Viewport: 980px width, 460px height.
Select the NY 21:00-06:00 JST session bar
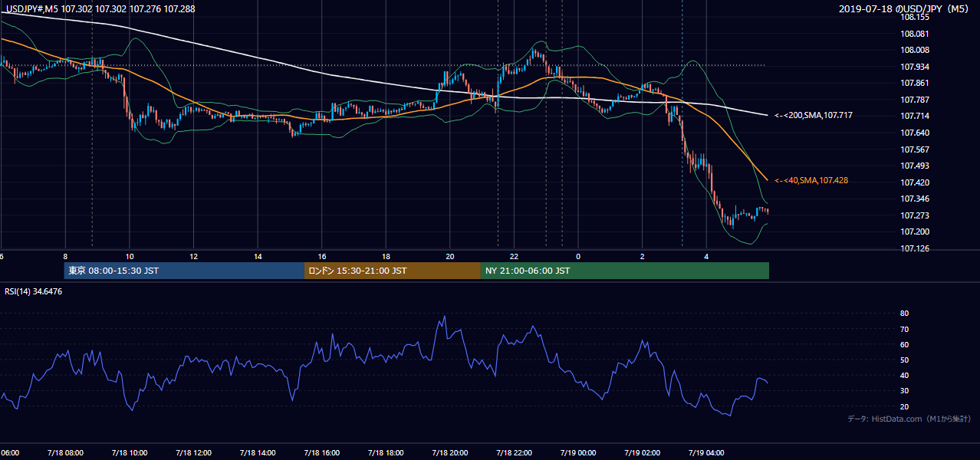(625, 271)
